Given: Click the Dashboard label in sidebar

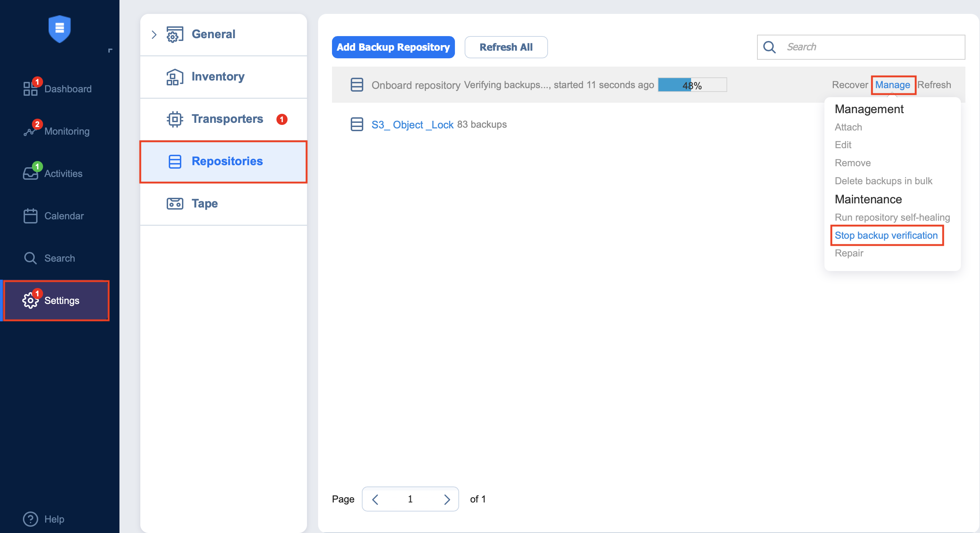Looking at the screenshot, I should tap(68, 89).
